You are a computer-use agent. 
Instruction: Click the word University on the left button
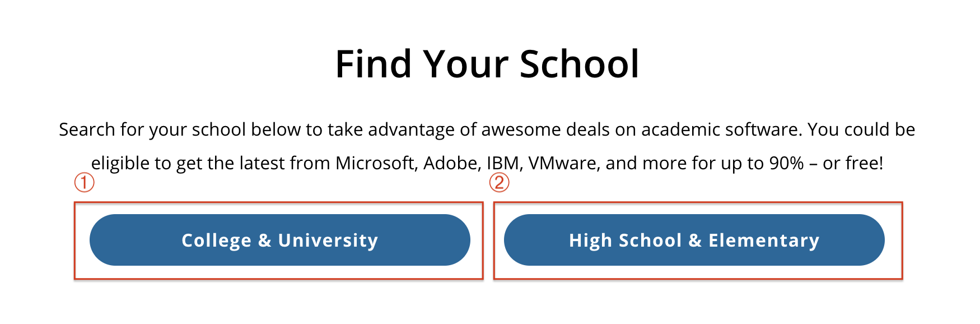[328, 240]
